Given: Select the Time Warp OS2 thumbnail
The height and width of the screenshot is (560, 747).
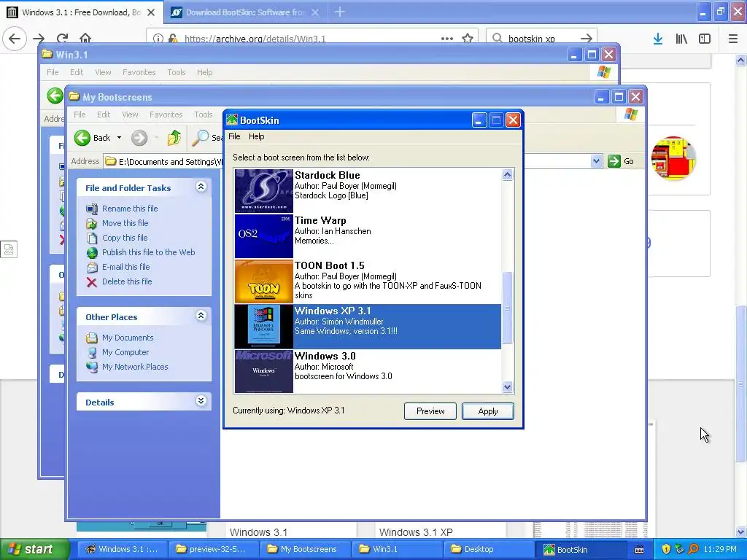Looking at the screenshot, I should [263, 236].
